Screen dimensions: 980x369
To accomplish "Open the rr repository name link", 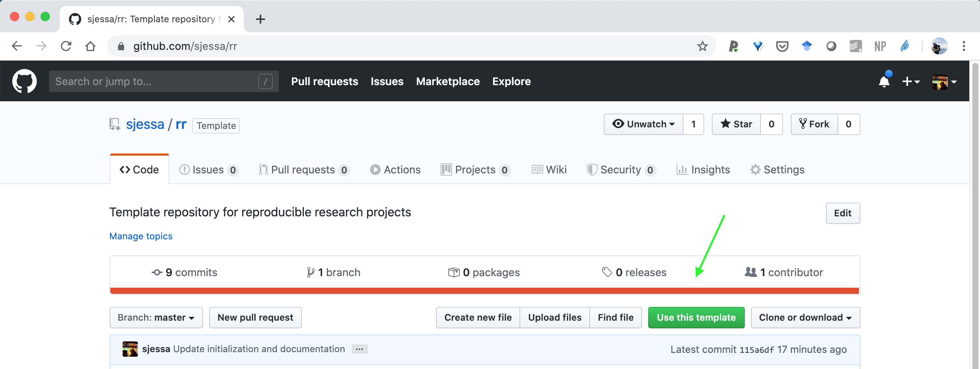I will tap(181, 124).
